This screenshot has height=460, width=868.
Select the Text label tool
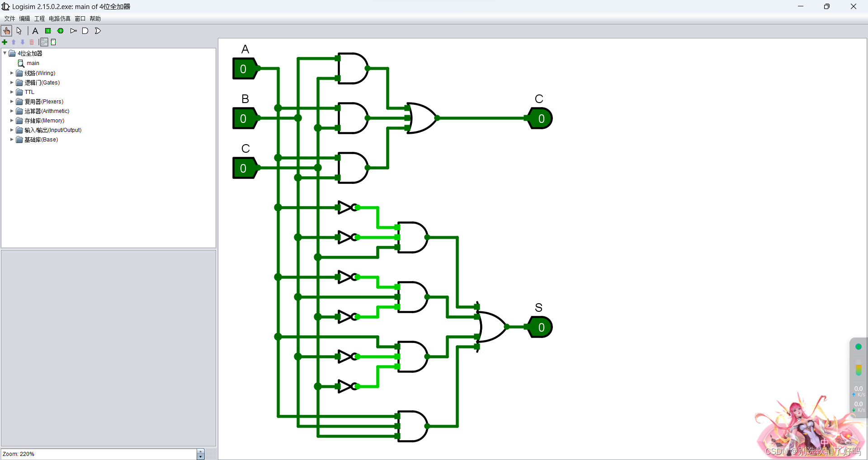point(35,31)
